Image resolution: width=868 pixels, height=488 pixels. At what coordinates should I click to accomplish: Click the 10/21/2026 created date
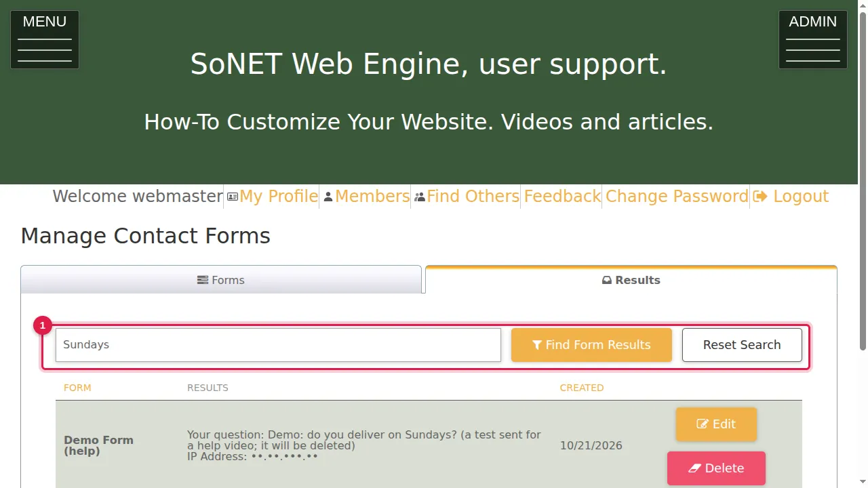pos(591,446)
